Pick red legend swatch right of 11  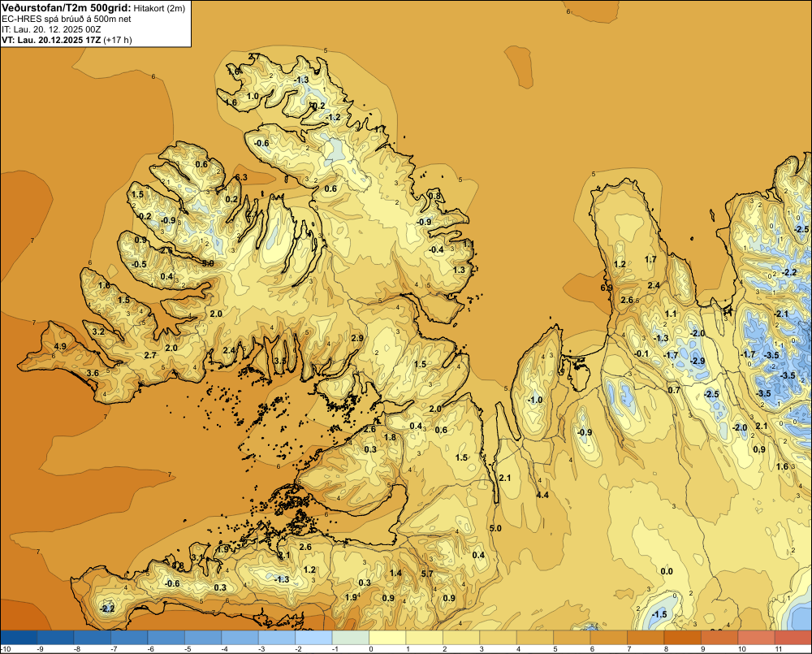793,638
